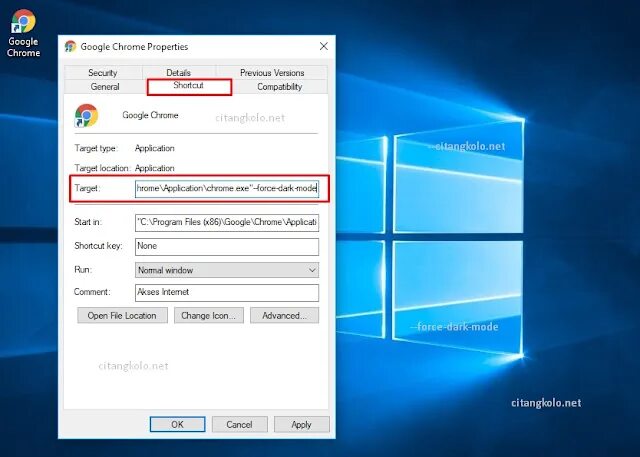Click the Open File Location button
Screen dimensions: 640x457
[x=122, y=315]
